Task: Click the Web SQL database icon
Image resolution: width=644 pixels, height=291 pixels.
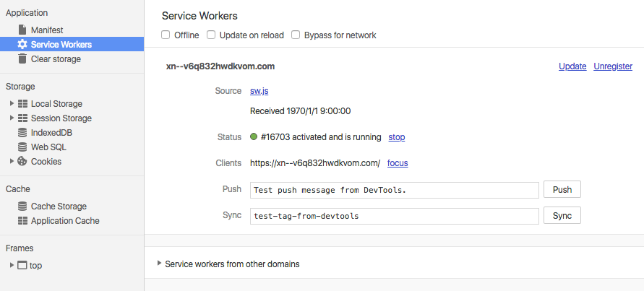Action: [x=22, y=147]
